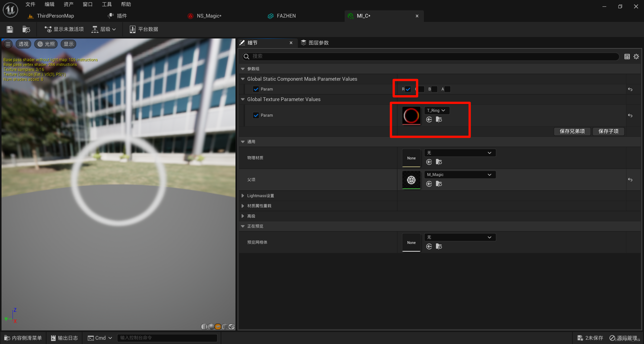Click browse to asset toolbar icon

pos(26,29)
